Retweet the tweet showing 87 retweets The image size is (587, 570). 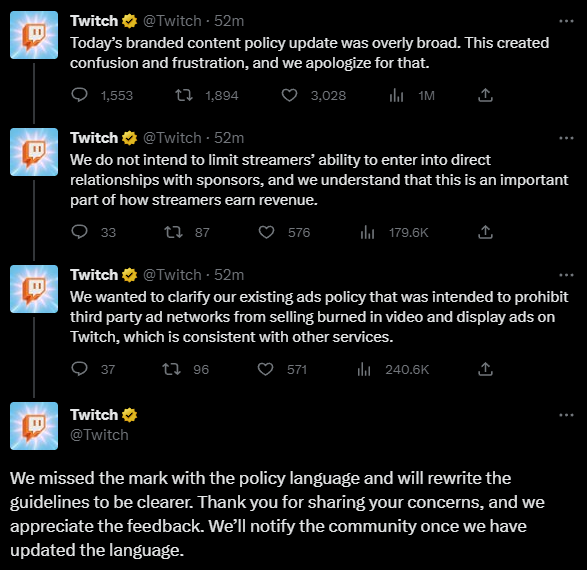(x=174, y=232)
